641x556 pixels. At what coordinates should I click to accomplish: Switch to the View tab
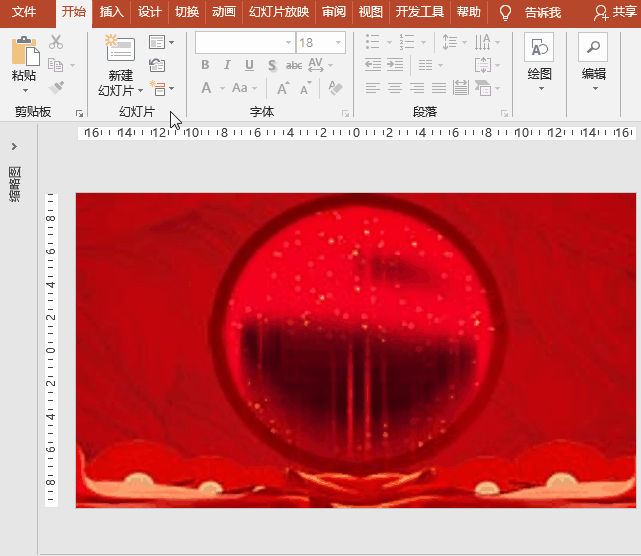click(x=370, y=12)
